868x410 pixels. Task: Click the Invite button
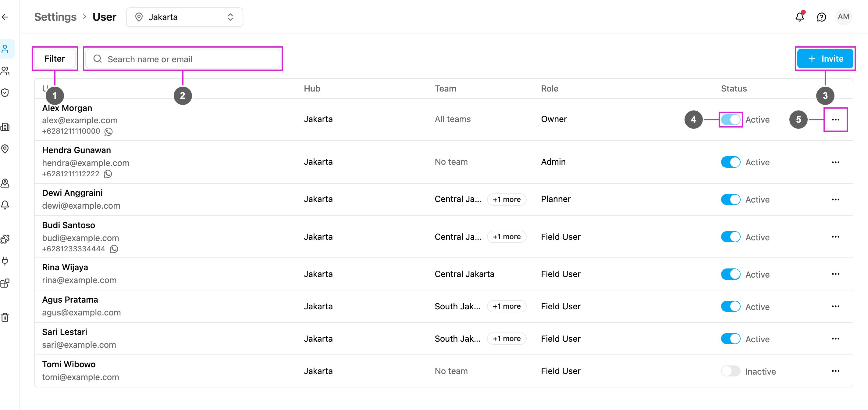coord(825,59)
